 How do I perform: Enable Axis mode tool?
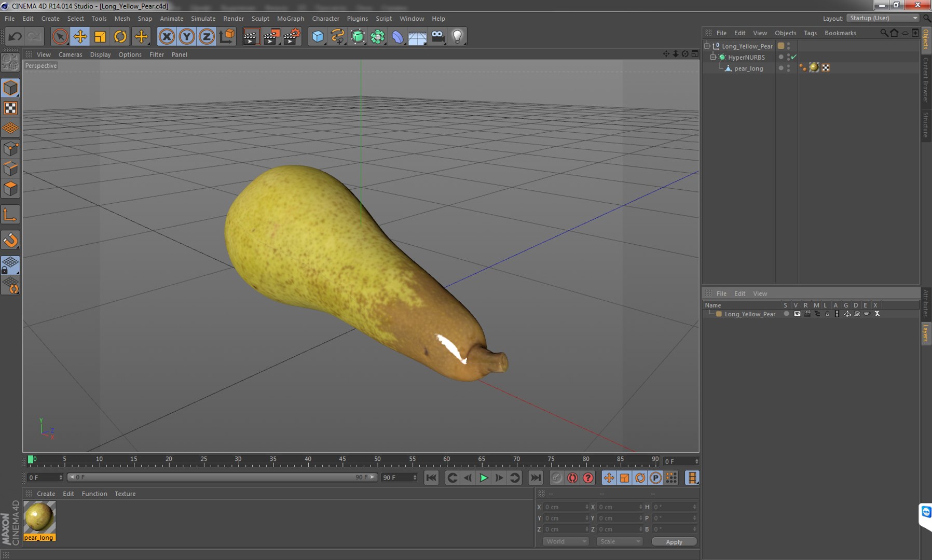[10, 215]
